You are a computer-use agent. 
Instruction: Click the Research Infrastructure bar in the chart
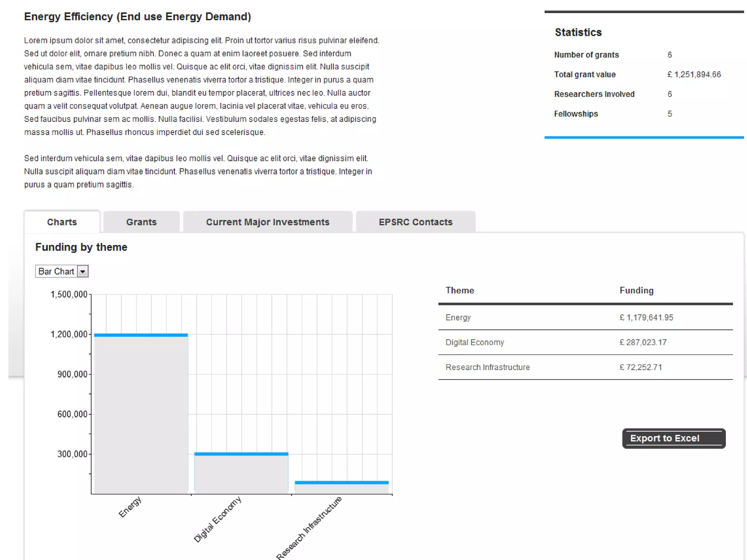[342, 487]
